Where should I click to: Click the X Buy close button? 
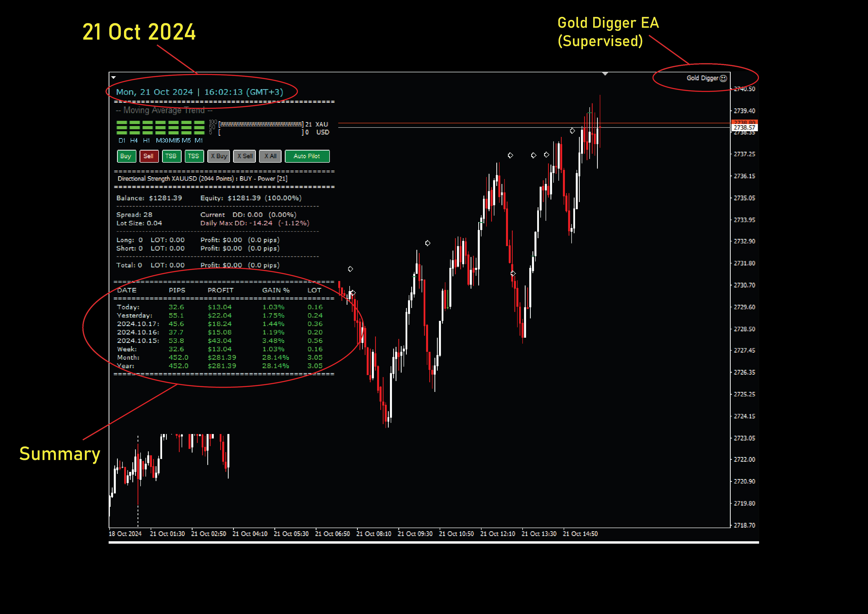click(x=218, y=156)
